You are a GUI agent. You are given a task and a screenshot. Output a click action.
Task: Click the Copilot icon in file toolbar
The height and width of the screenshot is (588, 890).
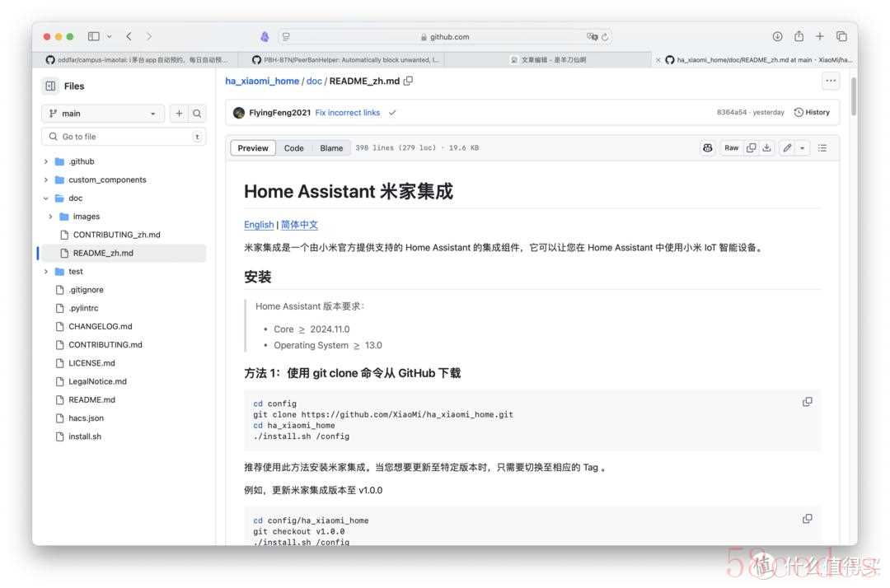(x=707, y=148)
